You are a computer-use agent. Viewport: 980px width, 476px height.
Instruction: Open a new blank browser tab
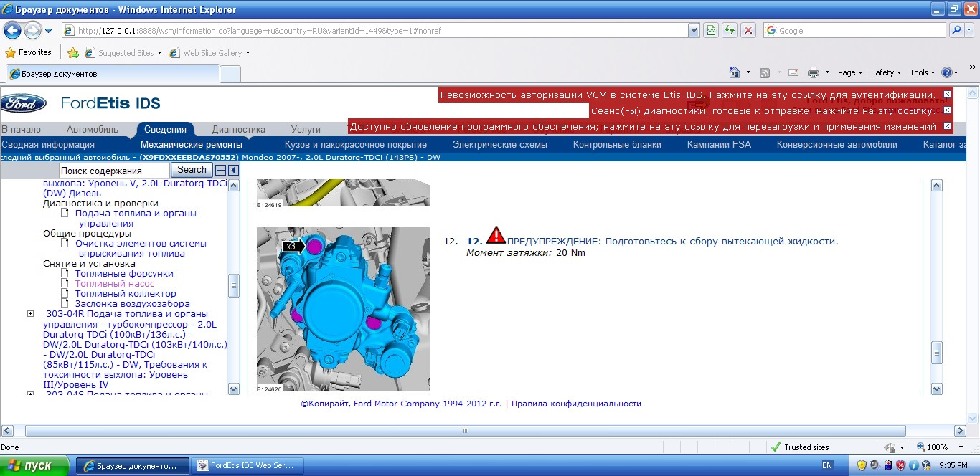pyautogui.click(x=230, y=74)
